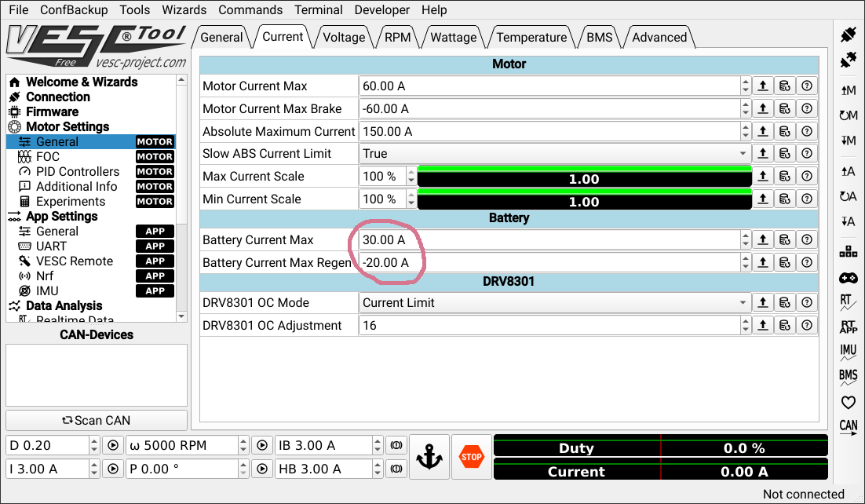865x504 pixels.
Task: Click the Scan CAN button
Action: click(x=97, y=420)
